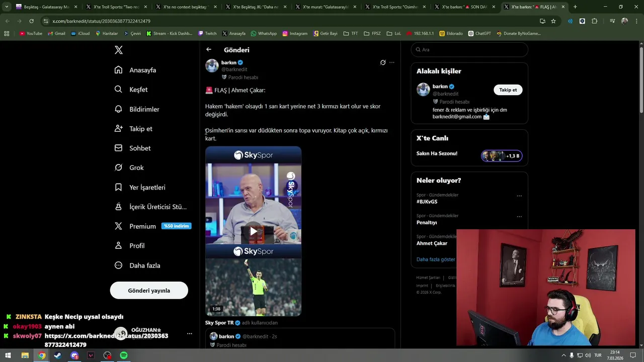Open Chrome profile avatar
This screenshot has height=362, width=644.
coord(624,21)
